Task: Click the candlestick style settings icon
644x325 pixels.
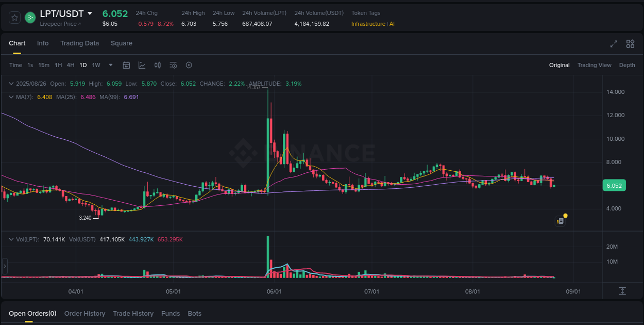Action: click(x=158, y=65)
